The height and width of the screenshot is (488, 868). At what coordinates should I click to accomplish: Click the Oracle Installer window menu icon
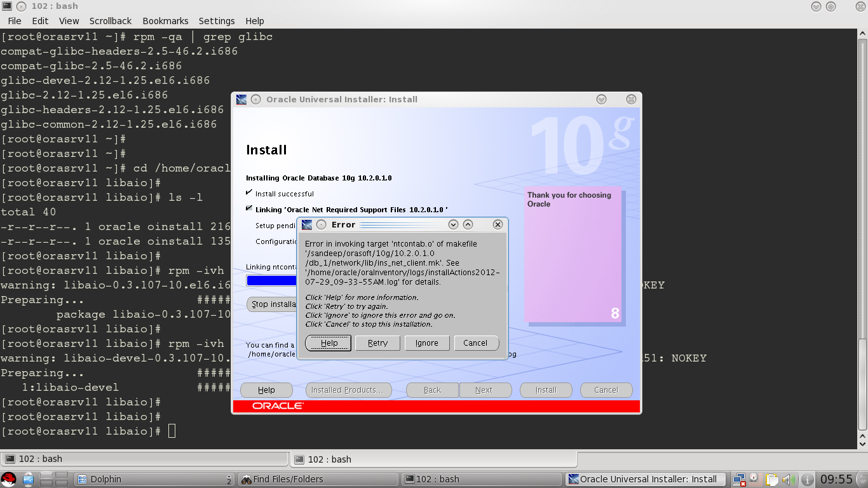coord(241,99)
